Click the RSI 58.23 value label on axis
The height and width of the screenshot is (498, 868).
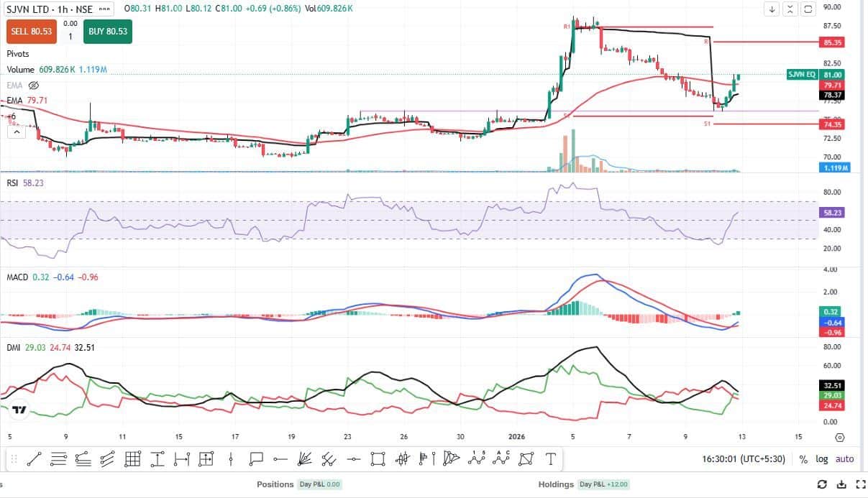(833, 213)
